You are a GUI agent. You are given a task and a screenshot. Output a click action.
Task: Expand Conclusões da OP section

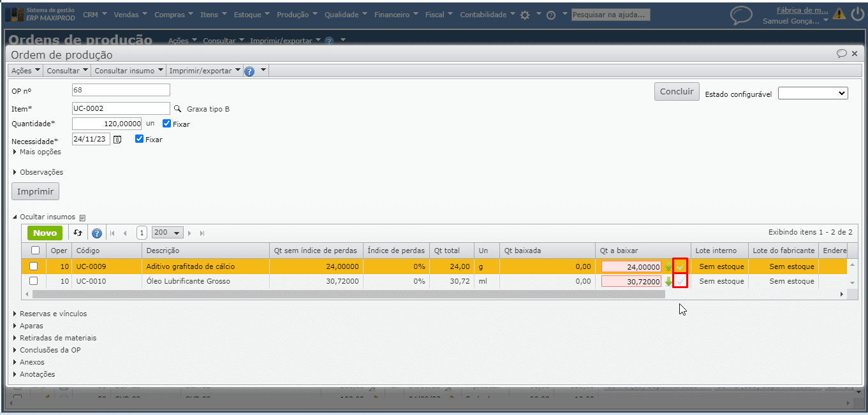pyautogui.click(x=47, y=350)
